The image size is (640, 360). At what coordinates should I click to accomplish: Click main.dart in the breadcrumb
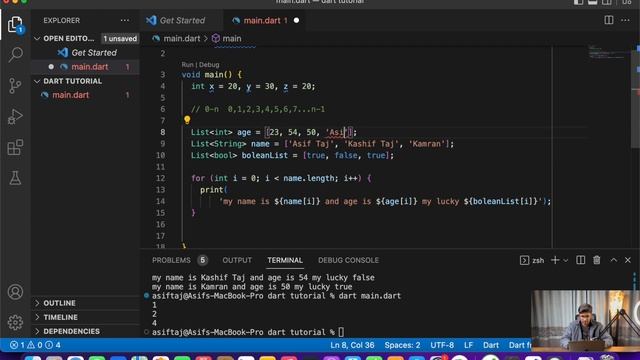182,38
